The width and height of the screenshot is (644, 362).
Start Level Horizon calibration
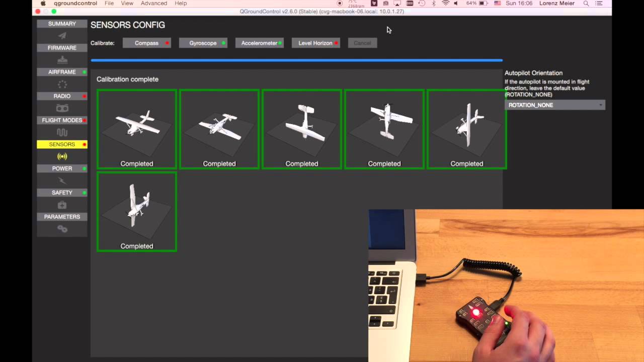click(315, 43)
